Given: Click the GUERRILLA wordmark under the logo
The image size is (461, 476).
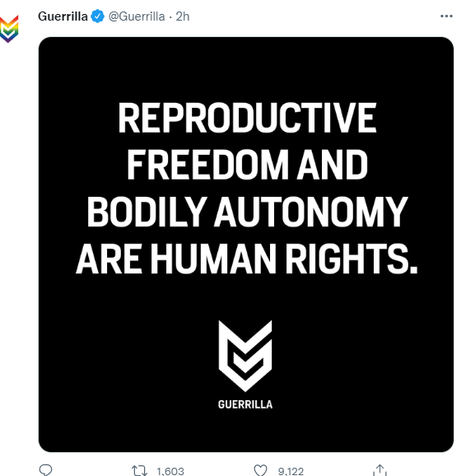Looking at the screenshot, I should (245, 404).
